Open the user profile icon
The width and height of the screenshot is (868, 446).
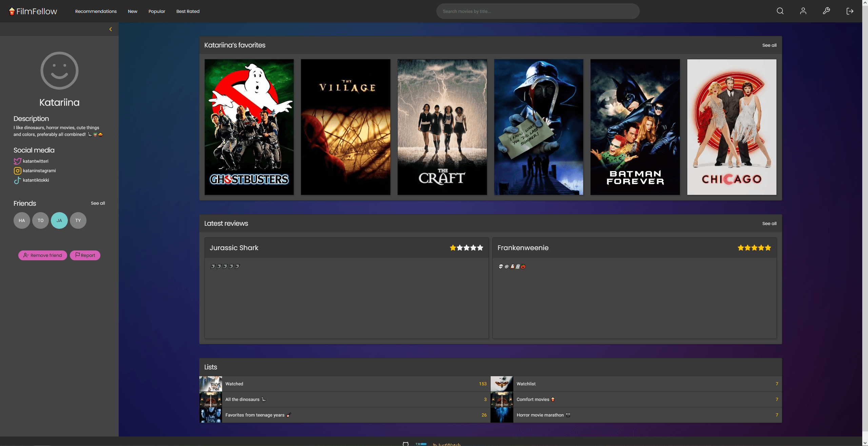pyautogui.click(x=803, y=11)
